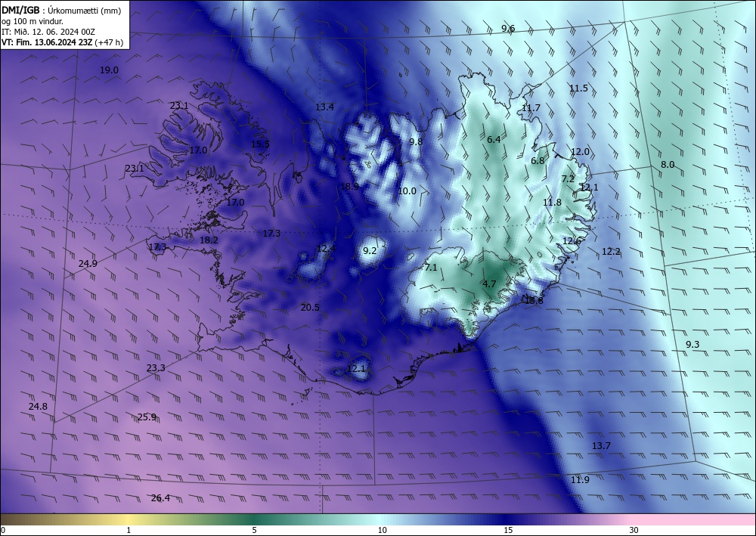Pick the 25.9 value label
Screen dimensions: 756x536
147,417
